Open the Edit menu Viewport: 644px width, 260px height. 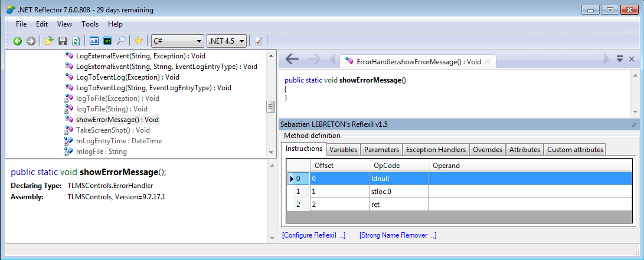42,24
